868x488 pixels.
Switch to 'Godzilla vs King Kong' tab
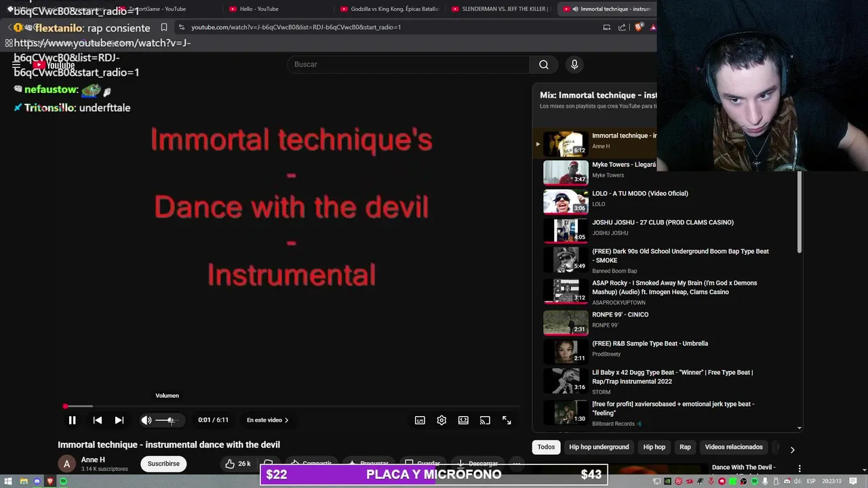click(390, 9)
